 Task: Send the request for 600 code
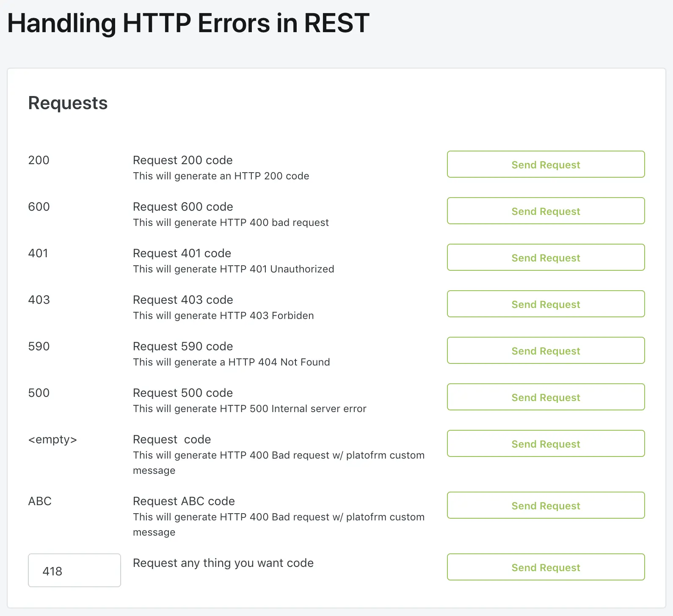tap(546, 211)
